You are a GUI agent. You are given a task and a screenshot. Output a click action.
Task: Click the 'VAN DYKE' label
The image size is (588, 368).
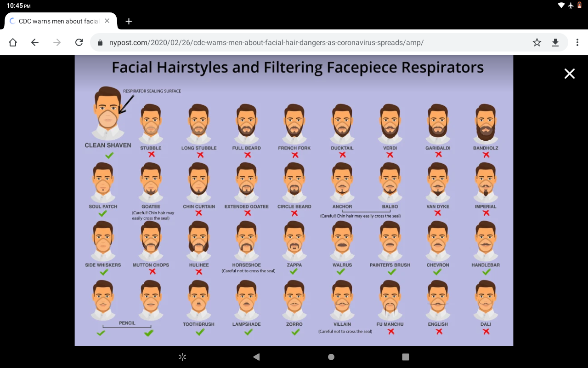pos(438,207)
